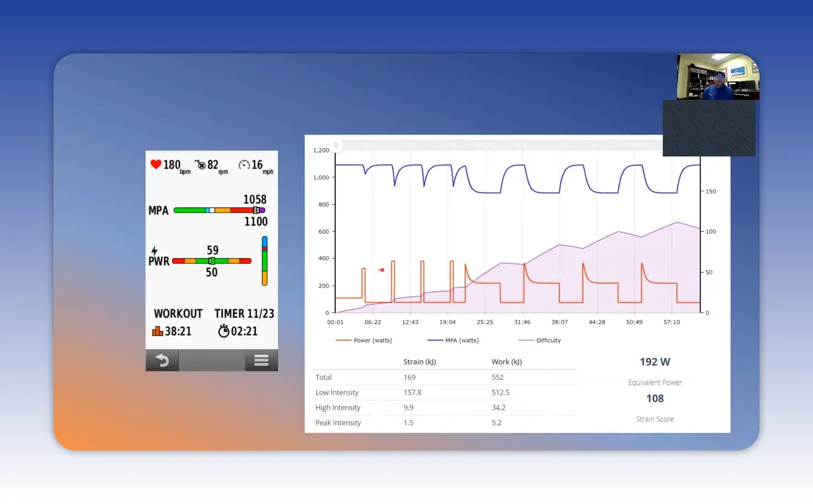Click the webcam video feed thumbnail

[x=716, y=76]
